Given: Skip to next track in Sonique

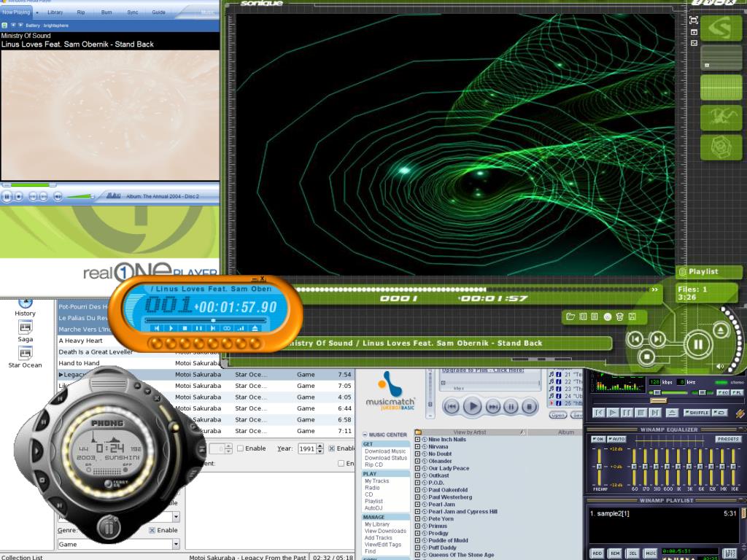Looking at the screenshot, I should (657, 338).
